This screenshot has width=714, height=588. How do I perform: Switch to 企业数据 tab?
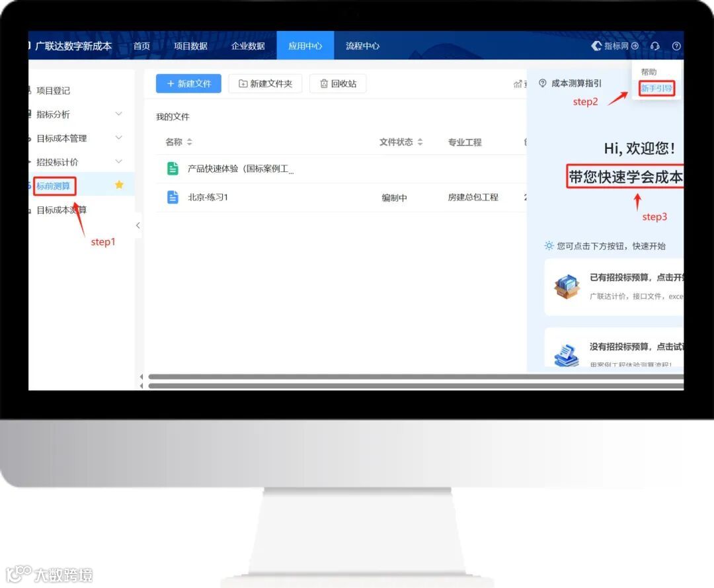(248, 46)
